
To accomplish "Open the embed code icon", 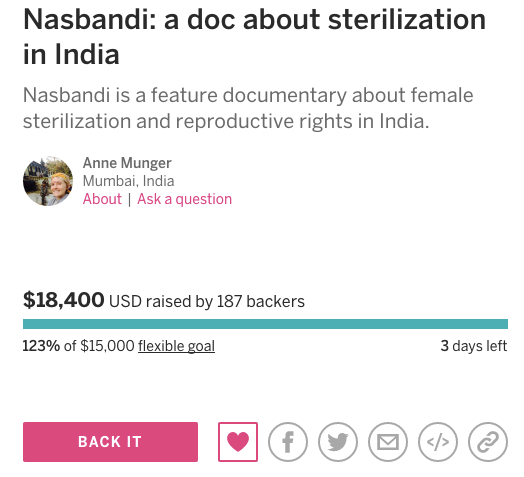I will [438, 442].
